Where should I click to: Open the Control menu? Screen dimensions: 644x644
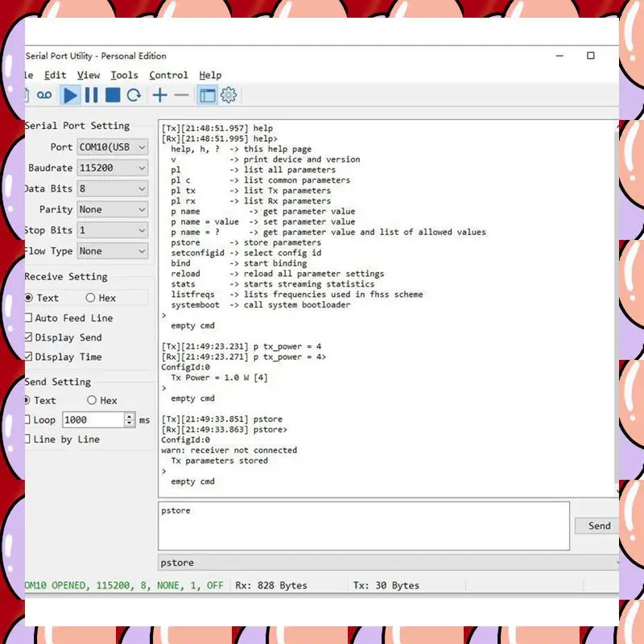(168, 75)
